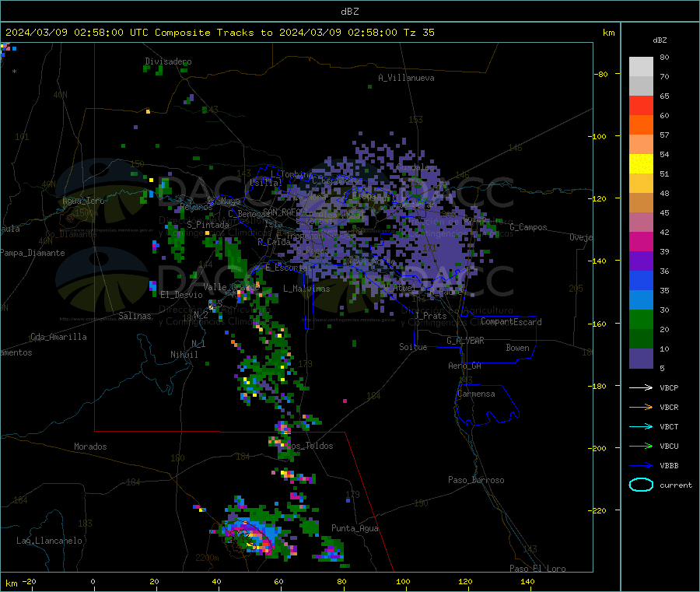Click the 'Lag.Llancanelo' map label

tap(50, 541)
